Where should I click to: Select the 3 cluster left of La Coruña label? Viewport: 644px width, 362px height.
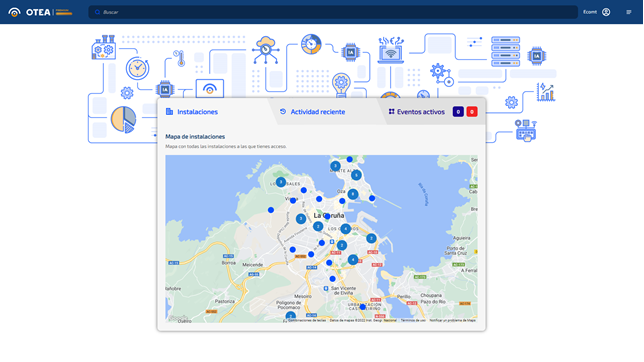301,219
